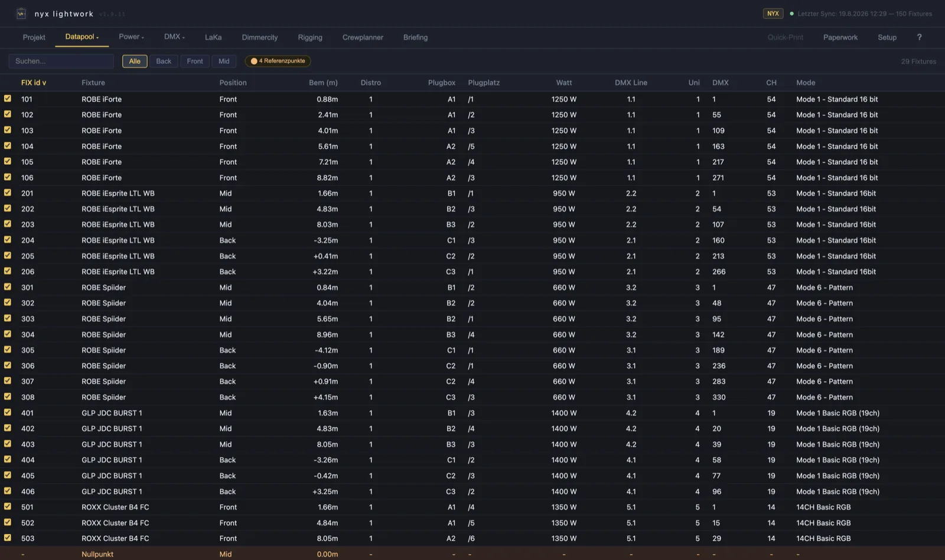The height and width of the screenshot is (560, 945).
Task: Sort by the FIX id column header
Action: [34, 83]
